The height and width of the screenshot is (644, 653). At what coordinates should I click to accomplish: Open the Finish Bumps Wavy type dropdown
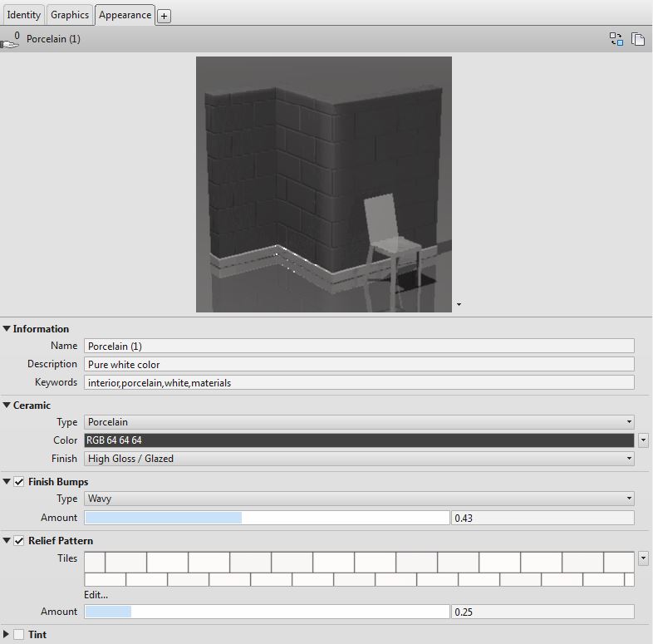coord(359,499)
